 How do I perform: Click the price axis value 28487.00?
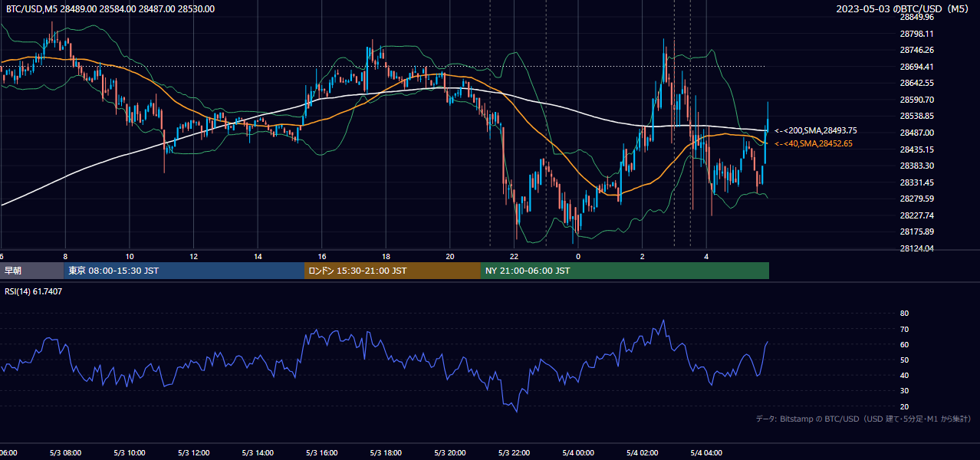click(916, 133)
